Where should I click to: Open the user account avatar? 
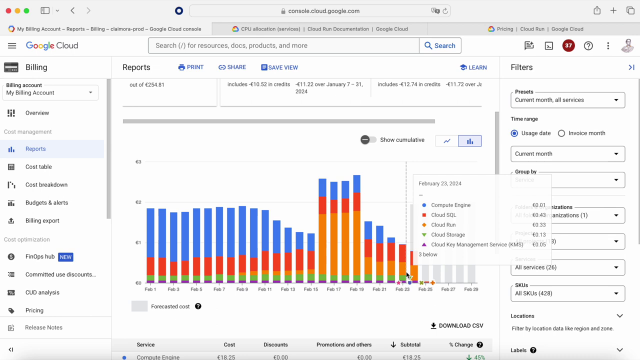627,46
